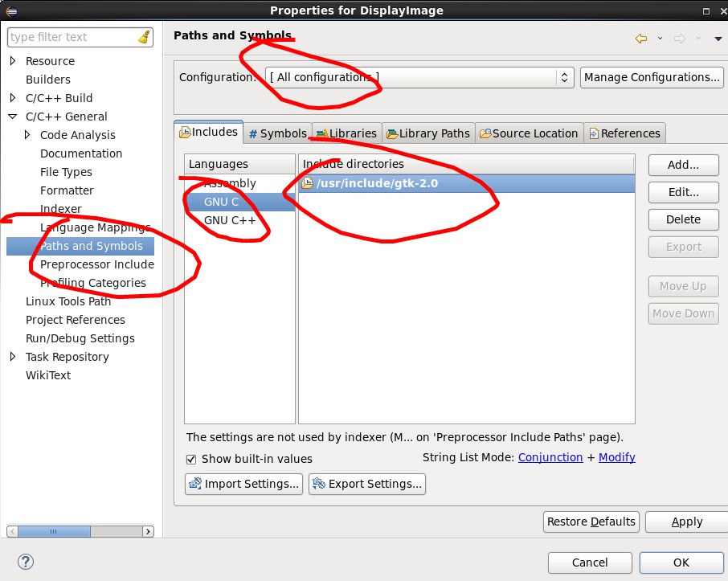Click in the type filter text field

71,37
